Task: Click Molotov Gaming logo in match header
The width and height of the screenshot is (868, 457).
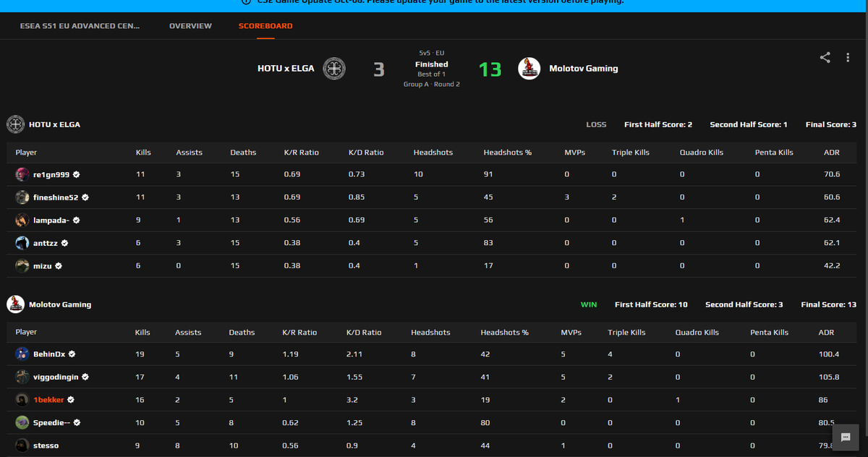Action: [x=529, y=69]
